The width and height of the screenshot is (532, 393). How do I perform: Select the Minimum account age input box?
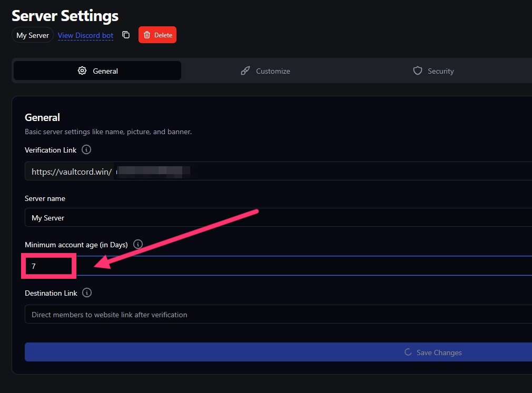click(278, 266)
